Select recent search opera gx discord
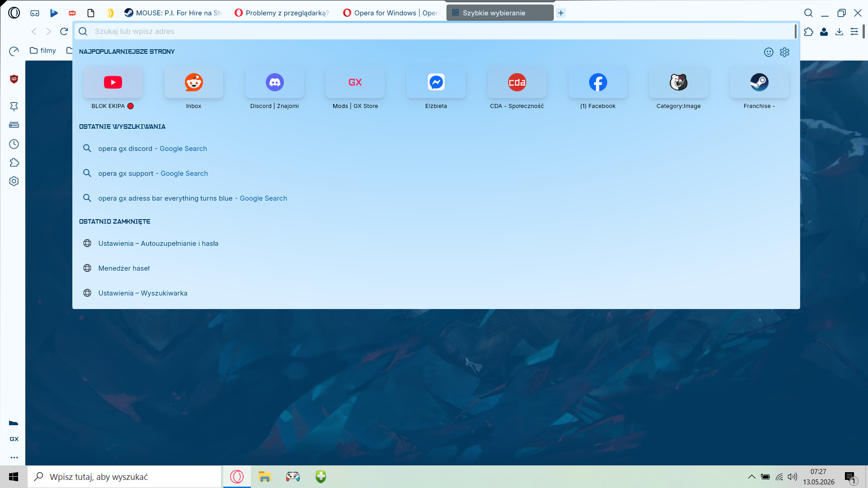This screenshot has height=488, width=868. pyautogui.click(x=436, y=149)
